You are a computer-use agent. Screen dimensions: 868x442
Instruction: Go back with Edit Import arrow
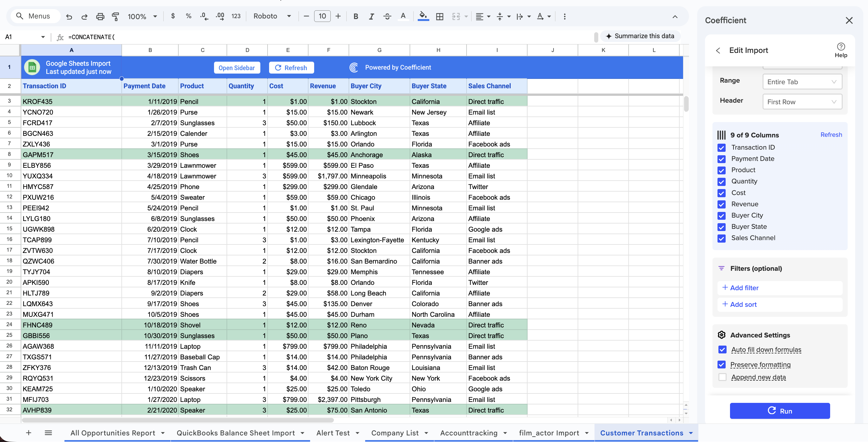718,51
